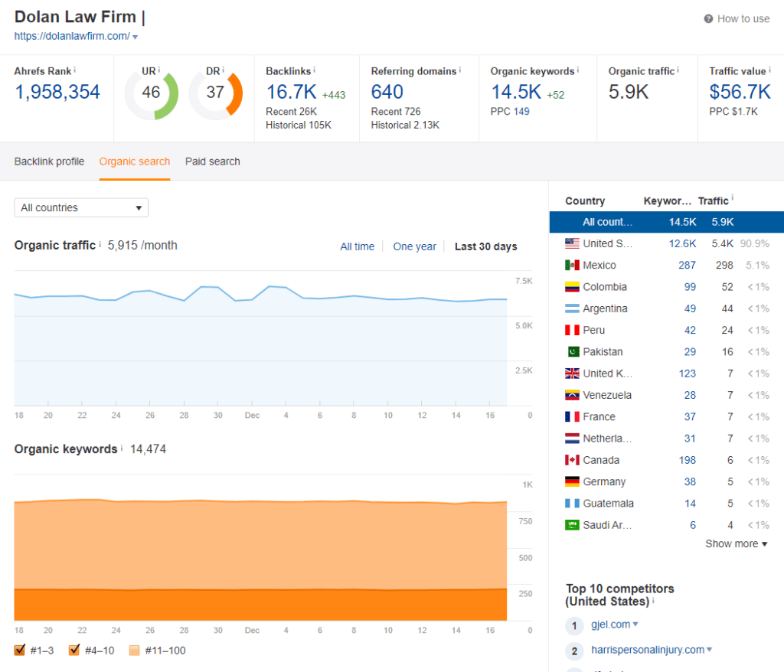Click the United Kingdom flag icon

572,374
